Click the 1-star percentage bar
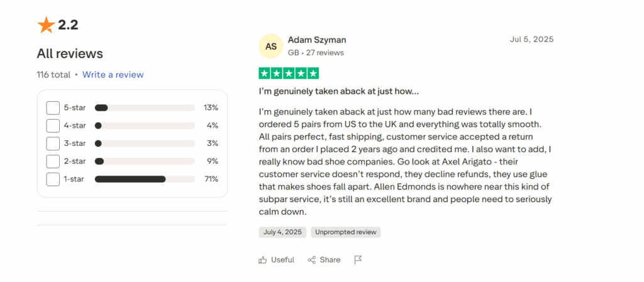 pyautogui.click(x=145, y=179)
